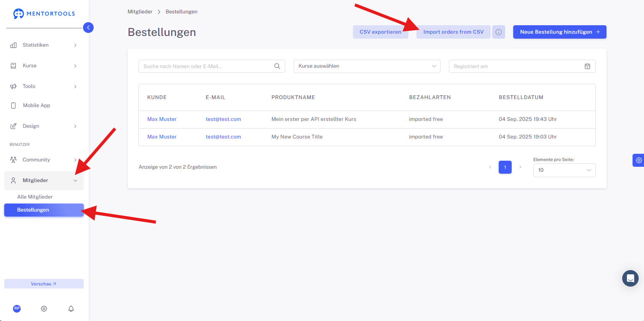Screen dimensions: 644x321
Task: Open the settings gear in the bottom sidebar
Action: pyautogui.click(x=44, y=309)
